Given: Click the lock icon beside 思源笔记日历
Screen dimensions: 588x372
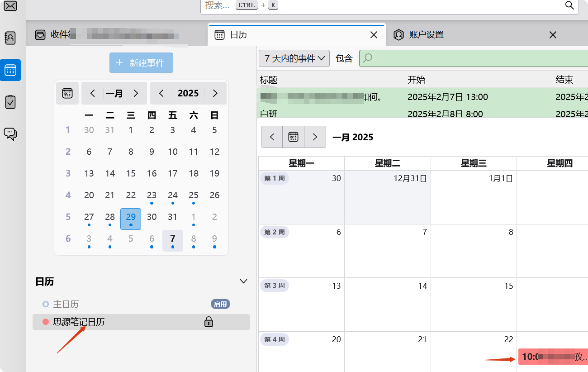Looking at the screenshot, I should click(208, 322).
